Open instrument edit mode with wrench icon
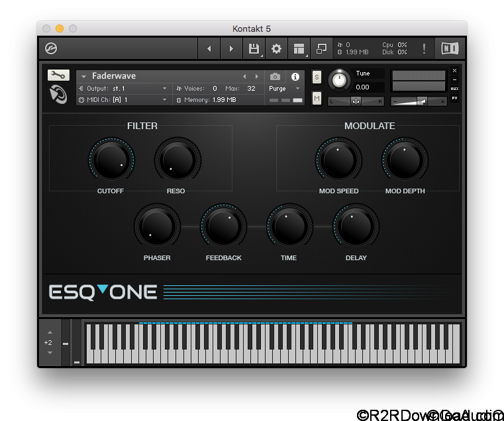The image size is (504, 421). pos(58,75)
